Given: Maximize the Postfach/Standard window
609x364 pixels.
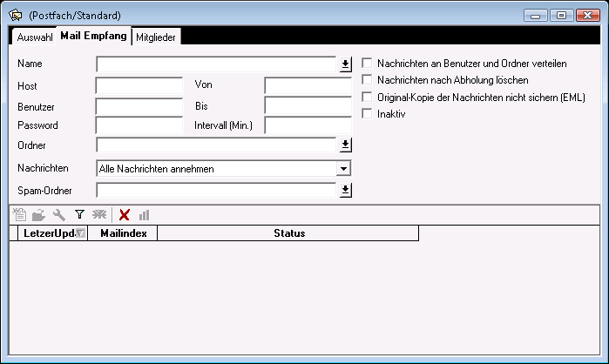Looking at the screenshot, I should (x=562, y=16).
